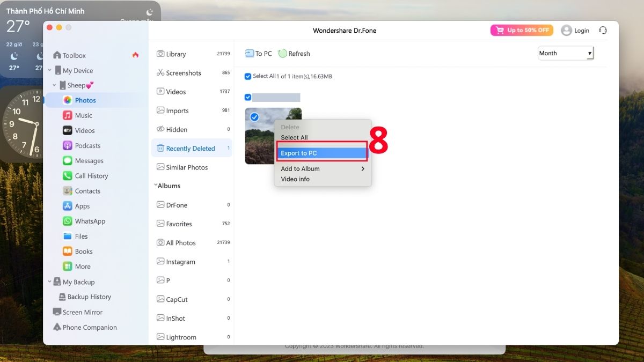Open the Recently Deleted category
Image resolution: width=644 pixels, height=362 pixels.
click(192, 148)
